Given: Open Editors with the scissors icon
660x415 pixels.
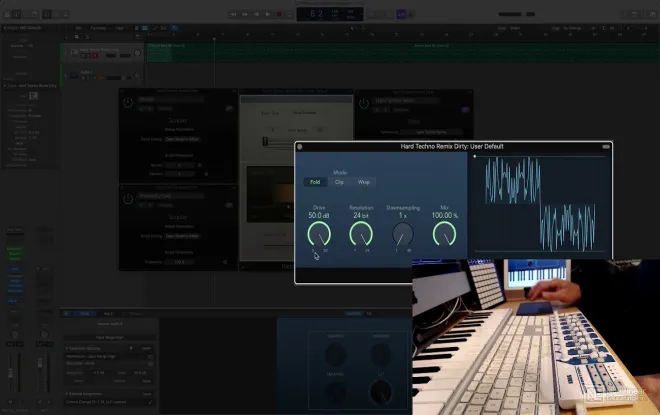Looking at the screenshot, I should tap(66, 14).
